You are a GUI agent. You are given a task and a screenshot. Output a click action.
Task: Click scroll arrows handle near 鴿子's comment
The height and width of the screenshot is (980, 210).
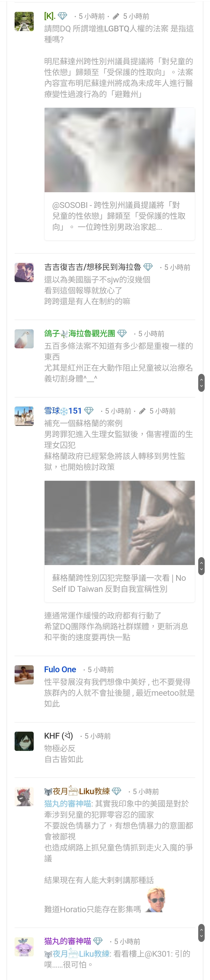click(202, 383)
